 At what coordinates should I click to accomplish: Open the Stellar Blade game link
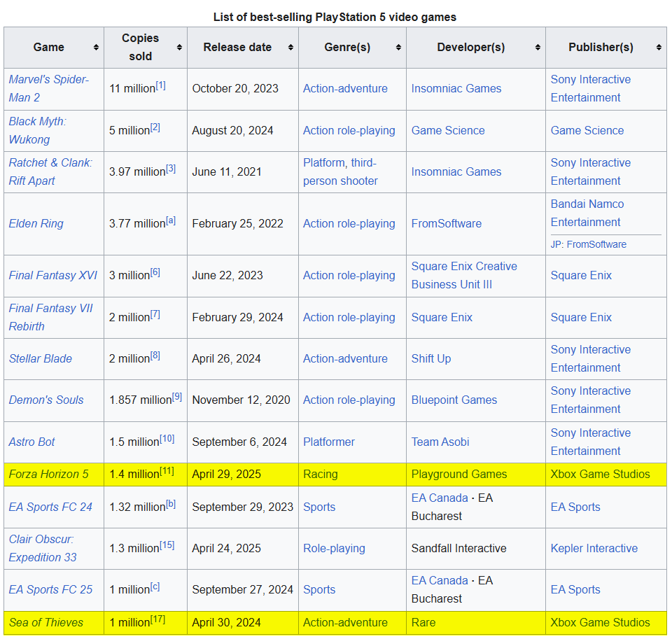tap(41, 359)
